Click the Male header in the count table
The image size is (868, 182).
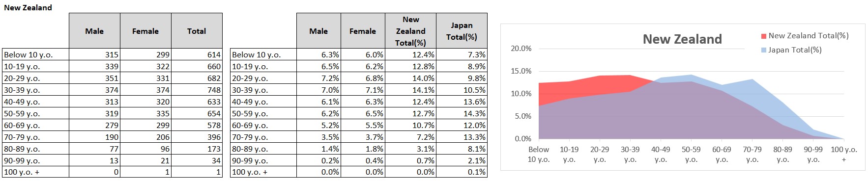tap(94, 31)
